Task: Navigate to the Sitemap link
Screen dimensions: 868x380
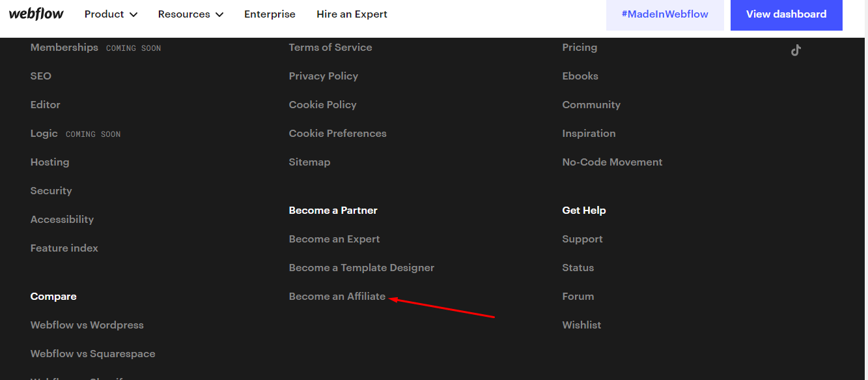Action: pyautogui.click(x=309, y=162)
